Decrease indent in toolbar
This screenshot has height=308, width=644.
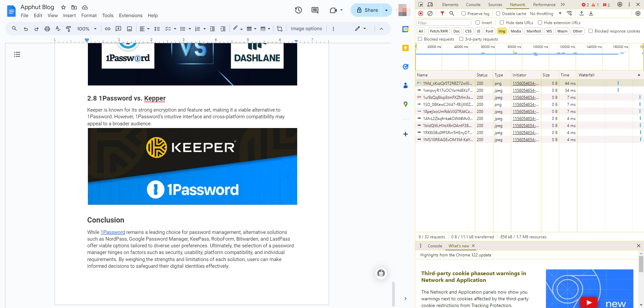tap(212, 29)
